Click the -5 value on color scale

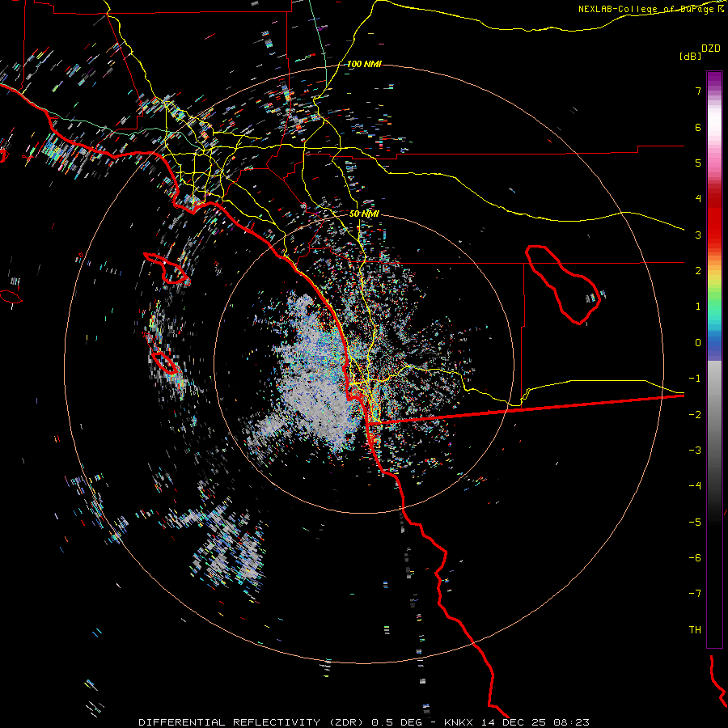(x=695, y=523)
